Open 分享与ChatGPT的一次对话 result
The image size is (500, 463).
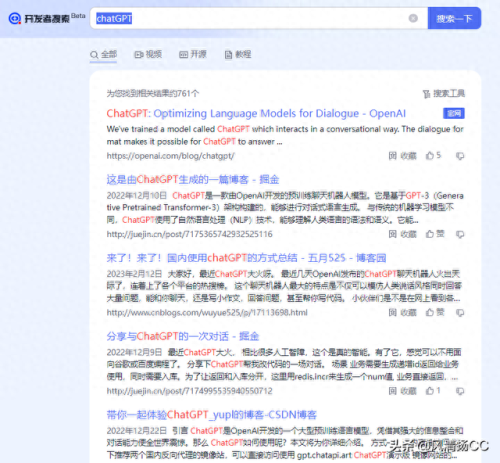(x=183, y=336)
